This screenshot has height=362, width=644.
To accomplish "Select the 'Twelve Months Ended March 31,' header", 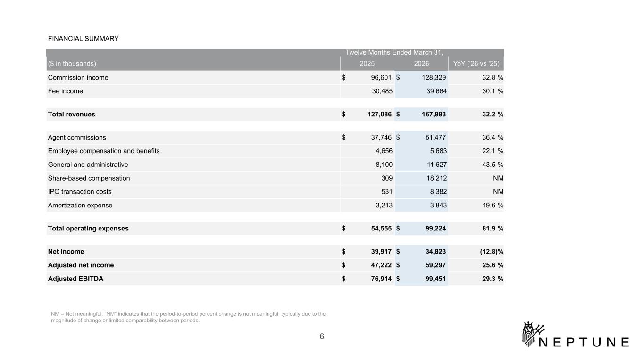I will click(394, 52).
